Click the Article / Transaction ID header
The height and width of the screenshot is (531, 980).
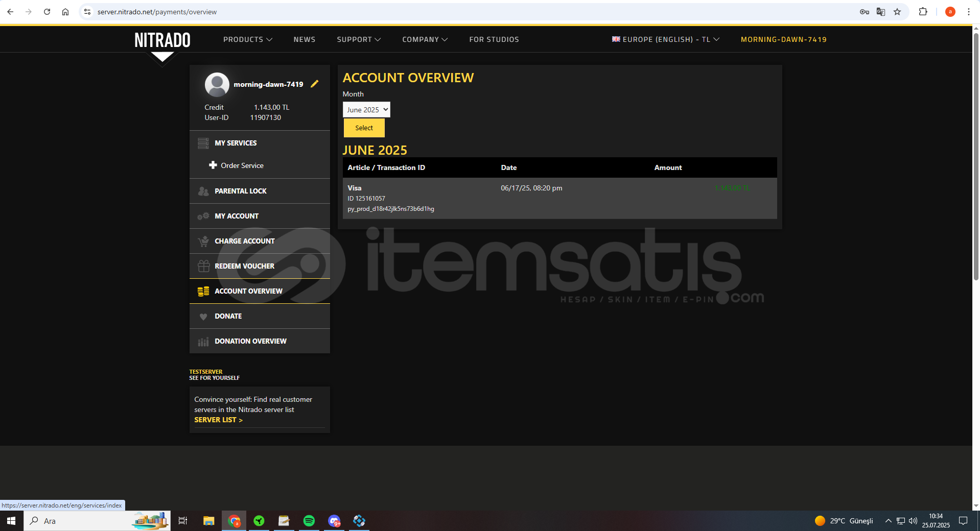pos(386,167)
